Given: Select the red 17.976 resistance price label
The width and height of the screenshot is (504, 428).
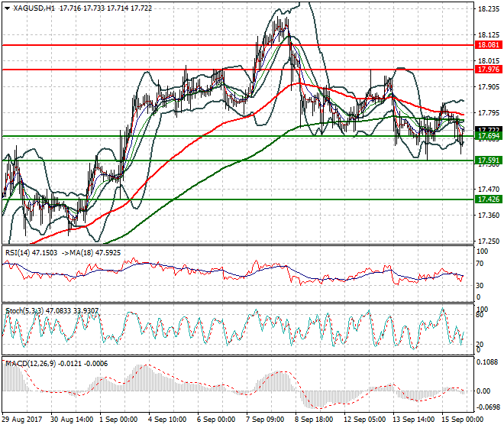Looking at the screenshot, I should pos(489,70).
